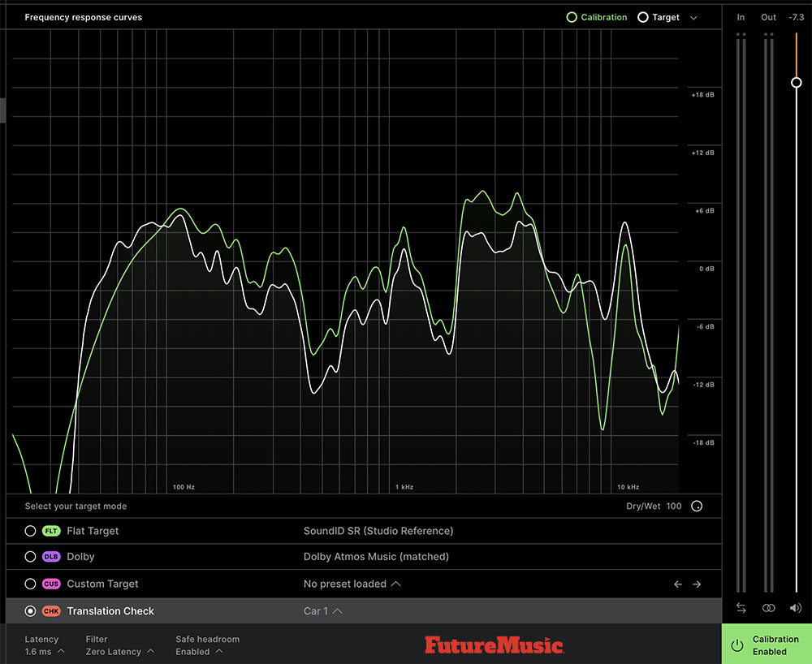Click the left edge scrollbar handle
812x664 pixels.
coord(2,110)
